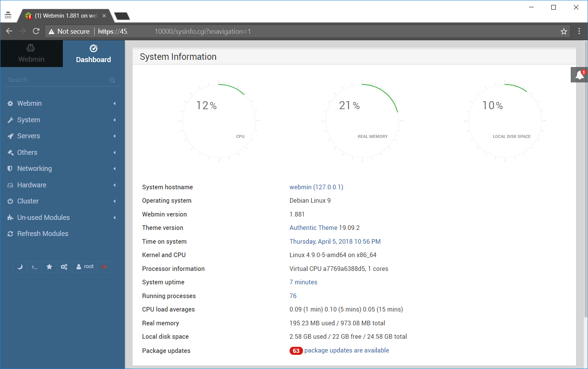
Task: Click the Webmin gear icon in menu
Action: click(x=10, y=103)
